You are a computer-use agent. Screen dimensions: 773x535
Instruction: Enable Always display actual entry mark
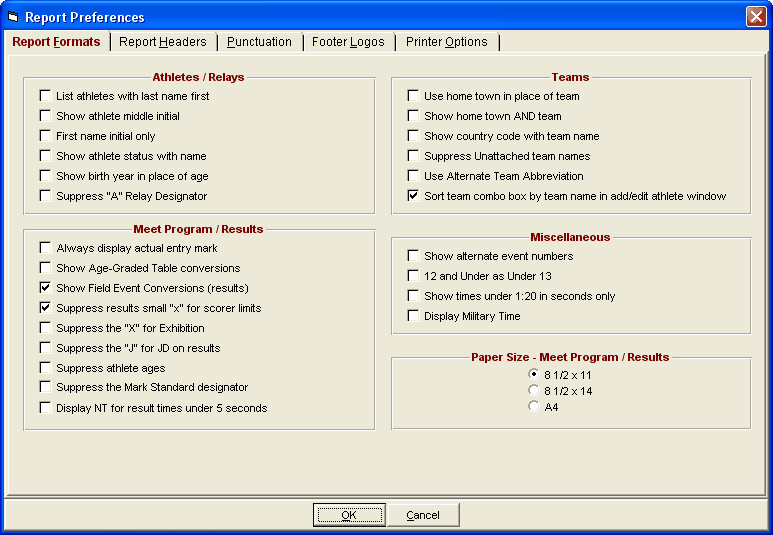tap(45, 248)
